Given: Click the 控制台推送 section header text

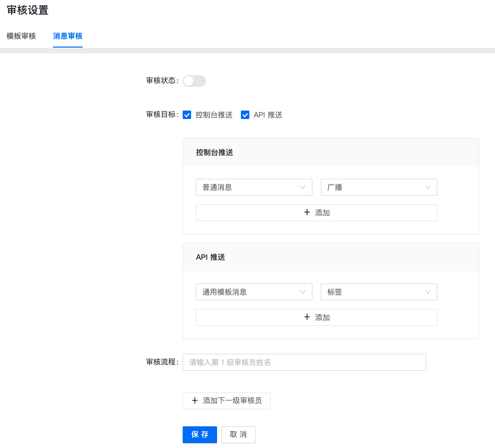Looking at the screenshot, I should pos(214,153).
